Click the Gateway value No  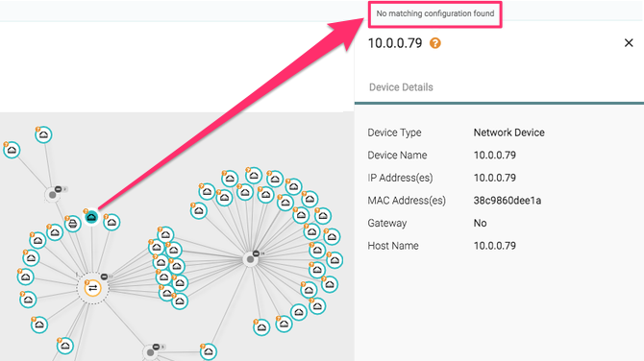click(481, 223)
